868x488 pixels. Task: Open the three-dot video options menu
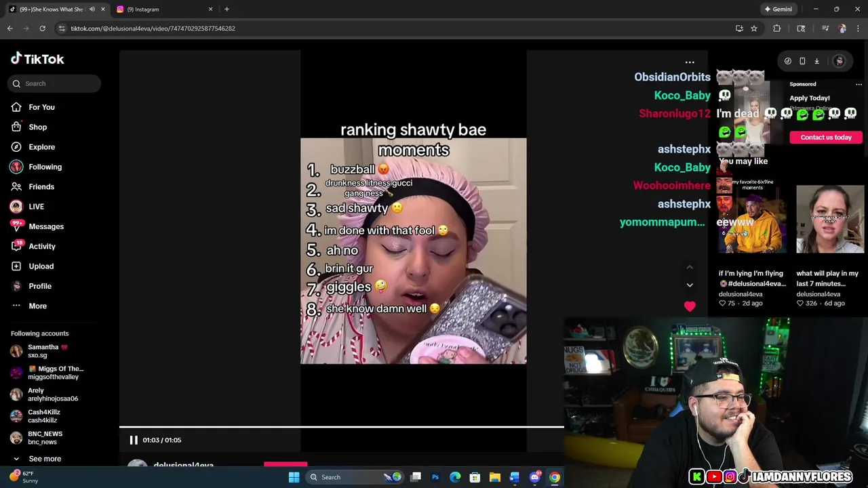pyautogui.click(x=690, y=62)
